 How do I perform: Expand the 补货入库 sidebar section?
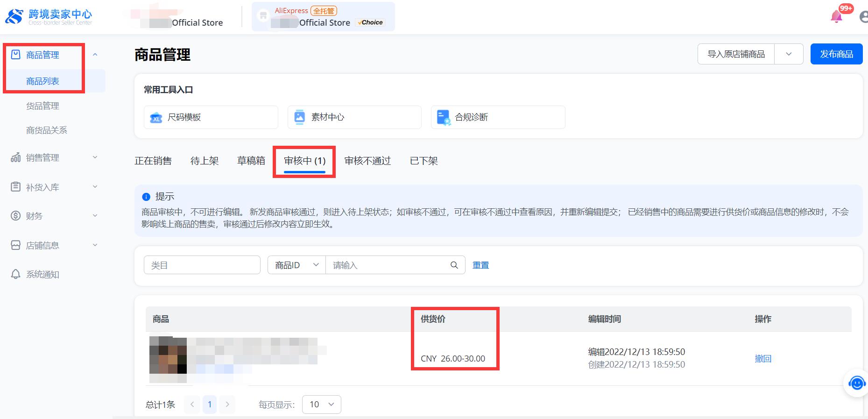pos(95,187)
